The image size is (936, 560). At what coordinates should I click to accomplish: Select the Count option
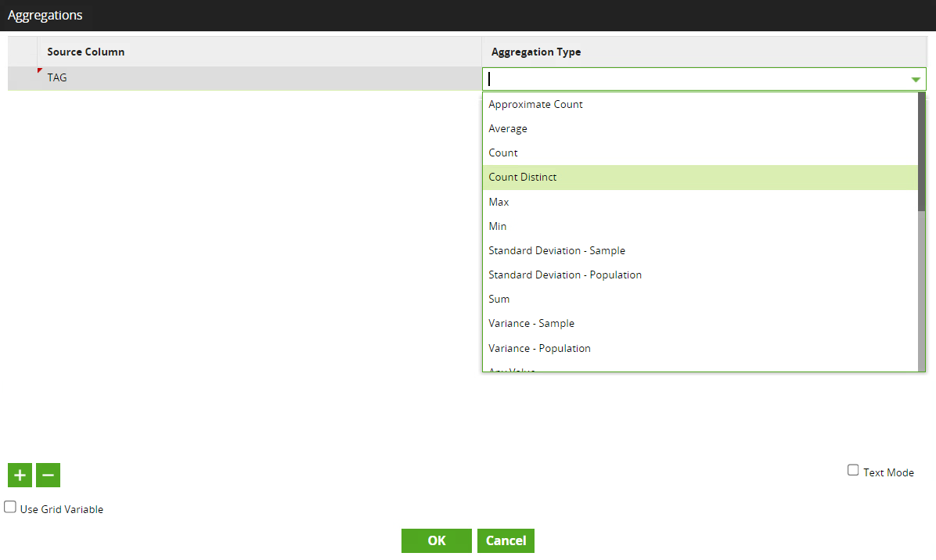[x=503, y=153]
